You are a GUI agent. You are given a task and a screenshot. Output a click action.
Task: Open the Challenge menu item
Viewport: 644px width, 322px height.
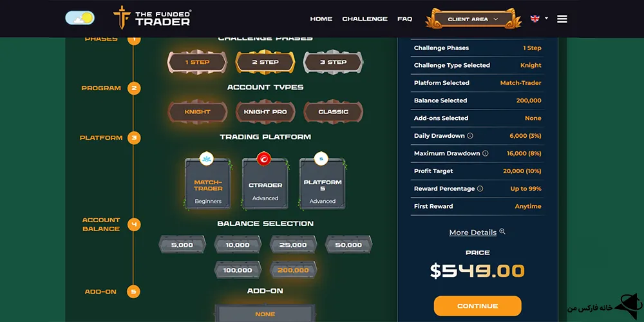pos(365,19)
